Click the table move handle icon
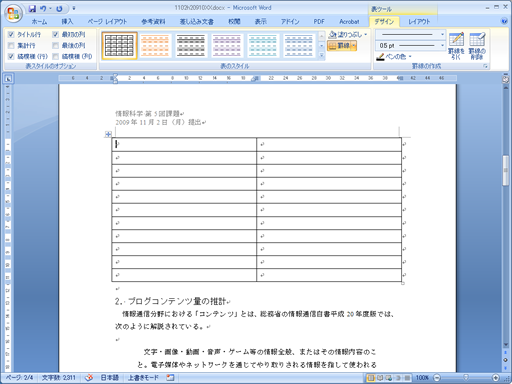 pos(108,134)
